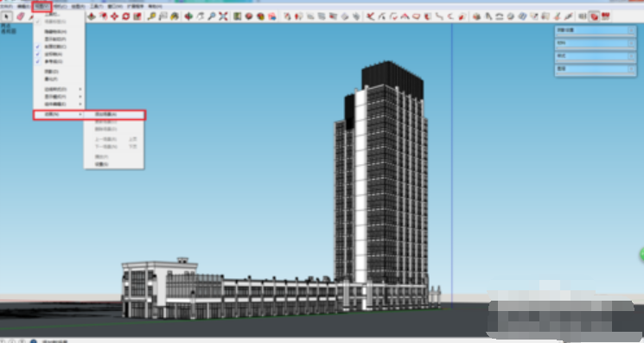Activate the red four-arrow Move tool

point(115,16)
